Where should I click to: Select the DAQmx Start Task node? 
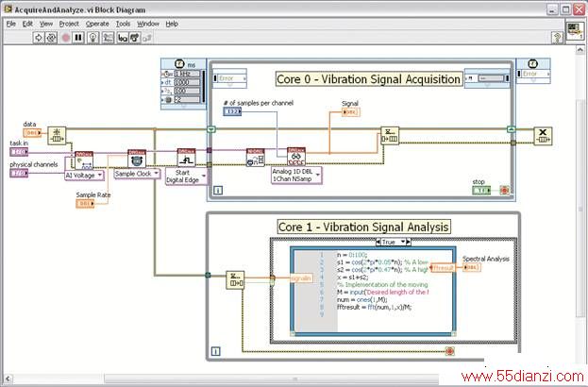coord(256,158)
